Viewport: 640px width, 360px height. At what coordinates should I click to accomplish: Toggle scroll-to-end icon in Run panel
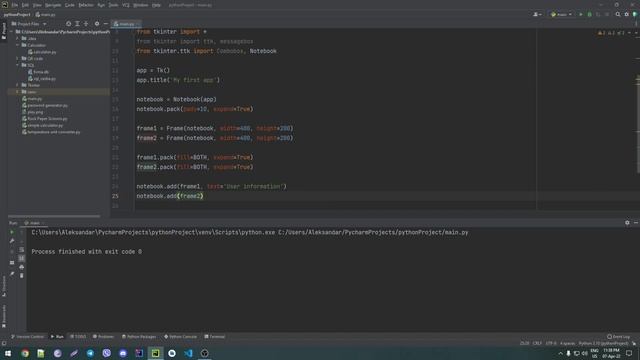pyautogui.click(x=22, y=258)
